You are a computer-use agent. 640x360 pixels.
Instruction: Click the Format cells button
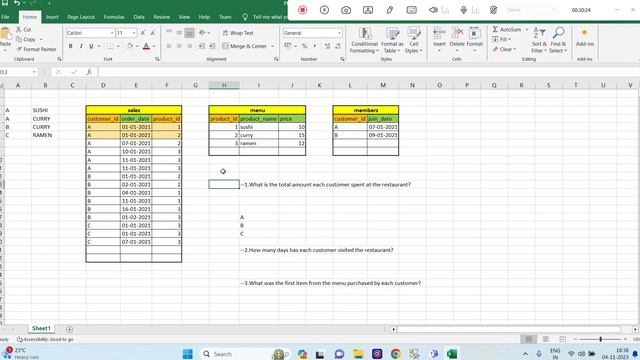point(475,40)
